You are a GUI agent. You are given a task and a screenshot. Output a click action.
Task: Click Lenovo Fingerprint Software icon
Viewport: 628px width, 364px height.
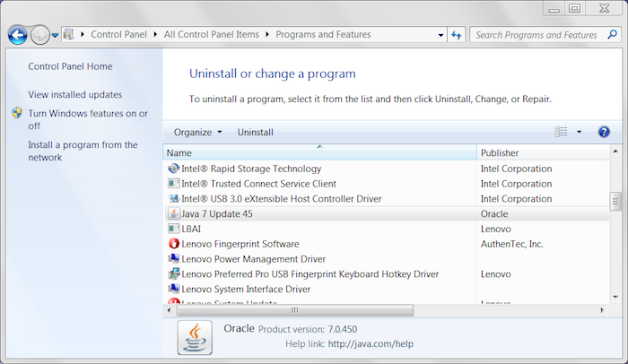[x=173, y=244]
